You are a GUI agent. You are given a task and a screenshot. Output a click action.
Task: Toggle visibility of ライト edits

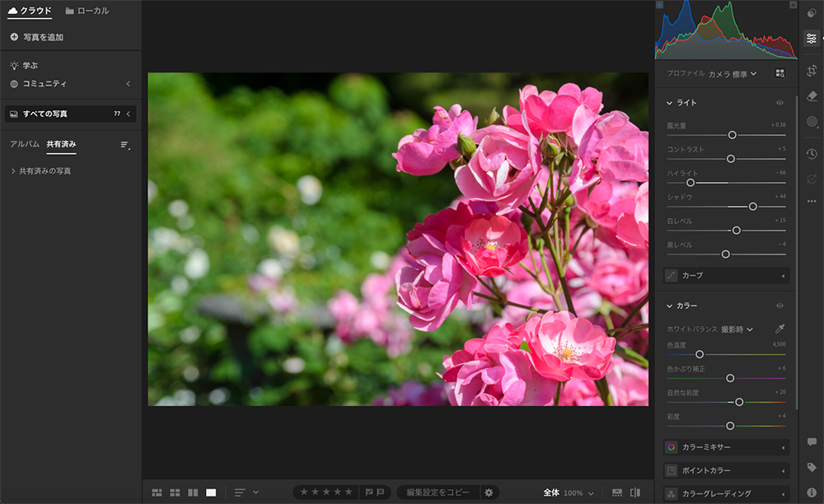point(780,103)
